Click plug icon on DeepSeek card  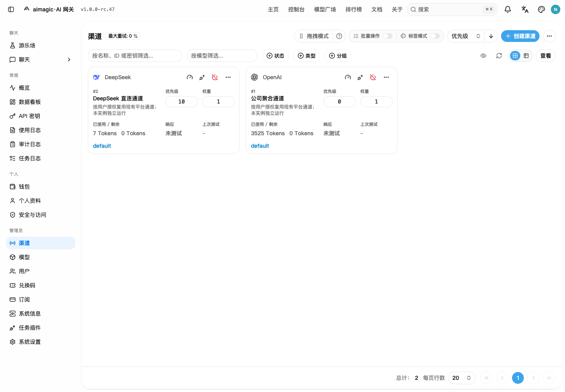[202, 77]
